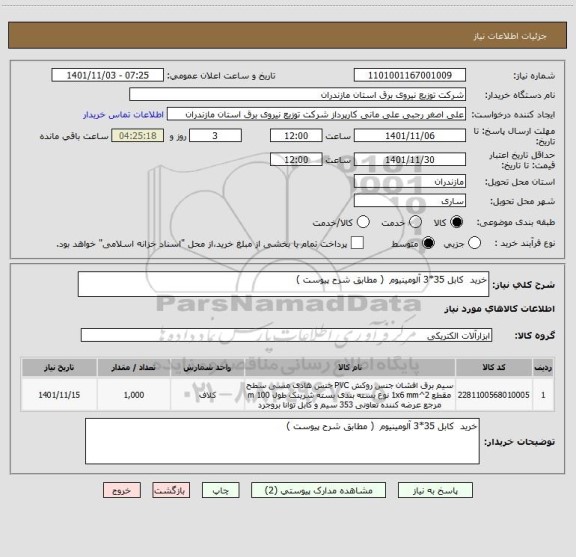Select the خدمت radio button

[x=415, y=222]
